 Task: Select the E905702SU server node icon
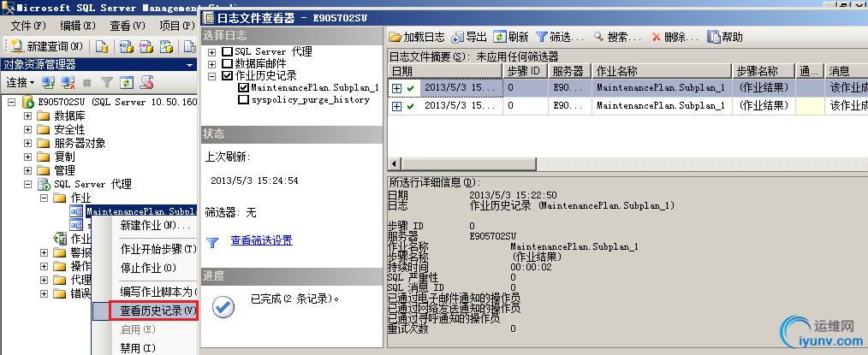pyautogui.click(x=27, y=103)
